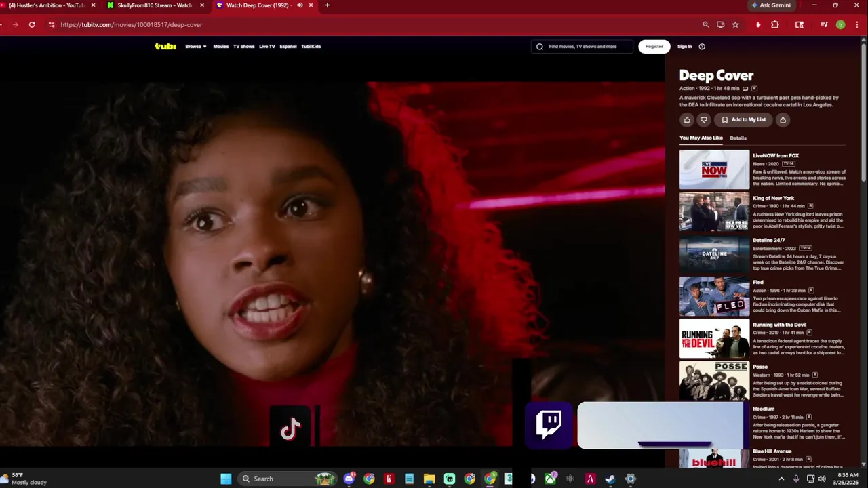Open the Extensions puzzle icon
The width and height of the screenshot is (868, 488).
(775, 24)
